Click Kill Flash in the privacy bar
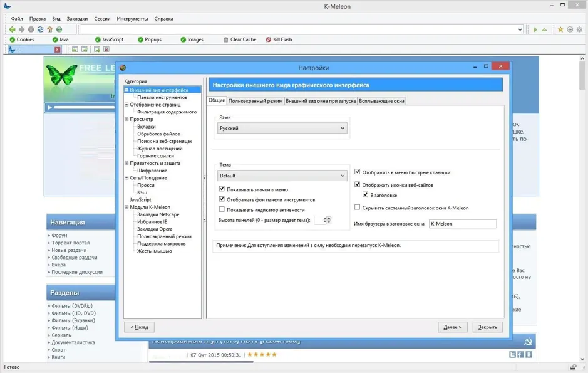 tap(279, 39)
